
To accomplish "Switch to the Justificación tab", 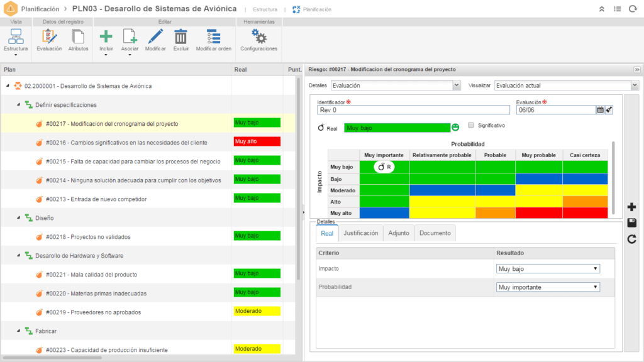I will coord(360,233).
